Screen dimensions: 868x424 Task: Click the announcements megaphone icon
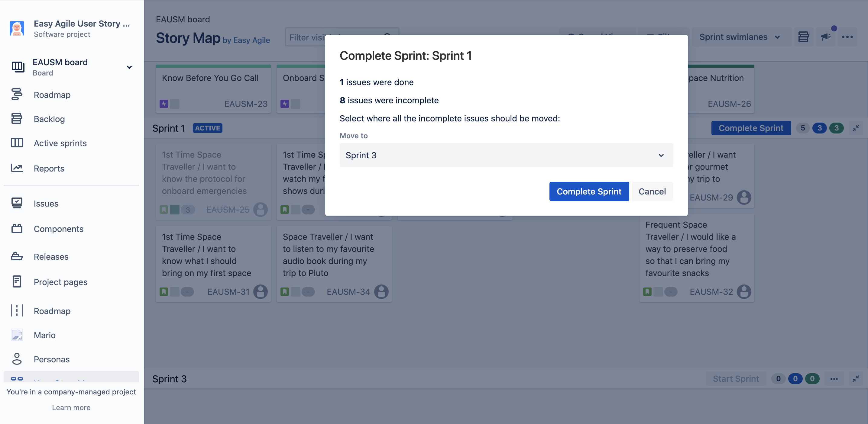(x=825, y=37)
